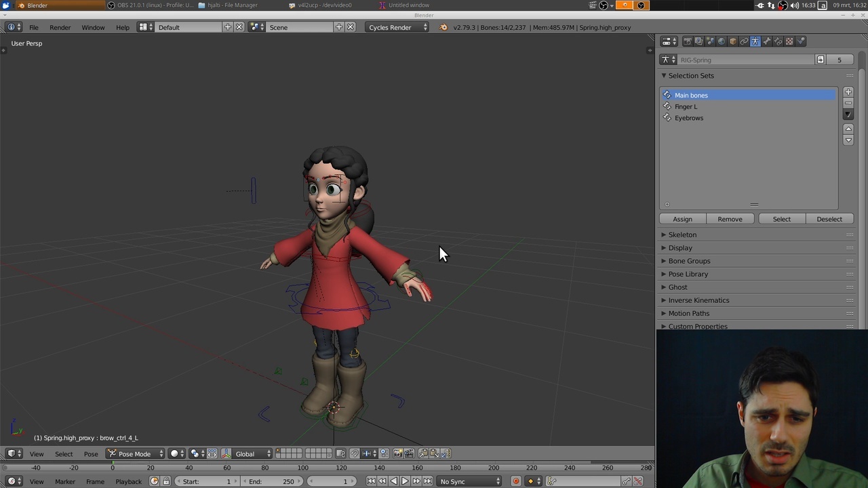The width and height of the screenshot is (868, 488).
Task: Open the Texture properties tab (checkered icon)
Action: [789, 41]
